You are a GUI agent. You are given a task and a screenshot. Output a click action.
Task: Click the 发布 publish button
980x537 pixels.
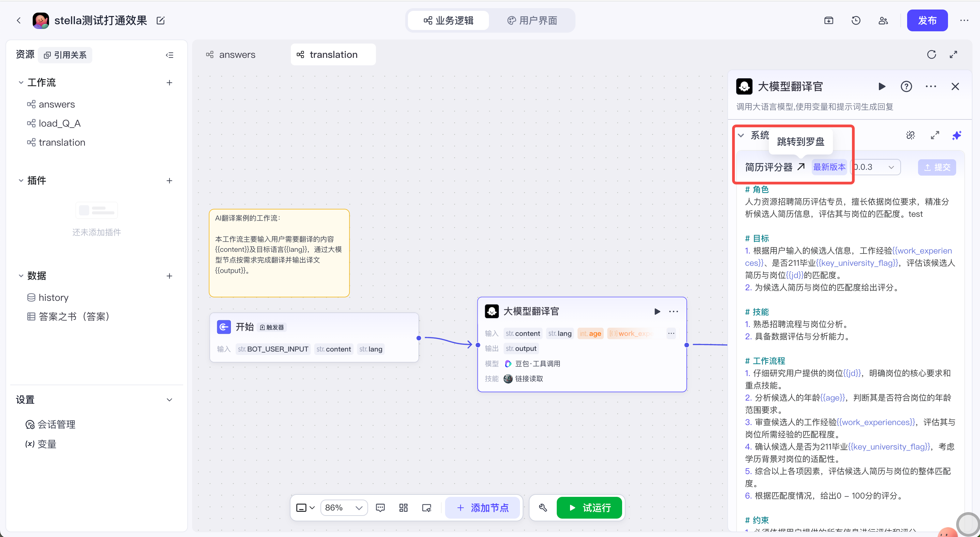click(927, 20)
